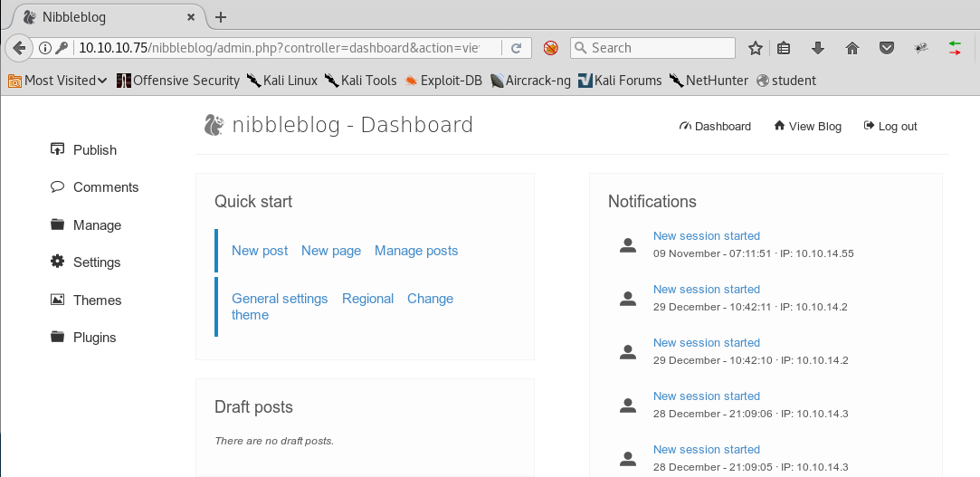980x477 pixels.
Task: Click the Themes picture icon
Action: [x=58, y=300]
